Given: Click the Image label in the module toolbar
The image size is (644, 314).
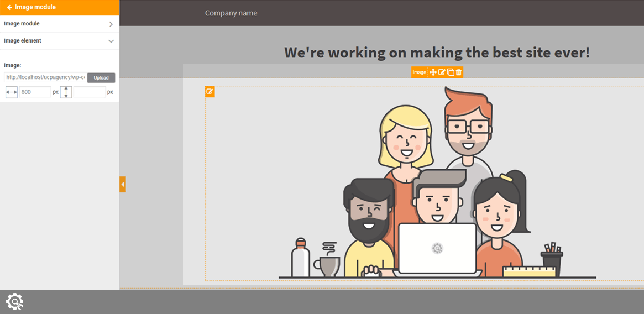Looking at the screenshot, I should tap(419, 72).
